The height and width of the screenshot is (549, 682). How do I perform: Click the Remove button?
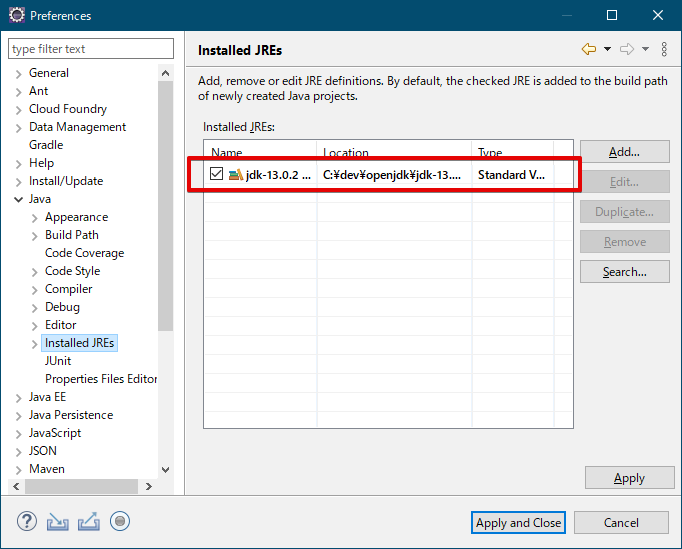[625, 242]
